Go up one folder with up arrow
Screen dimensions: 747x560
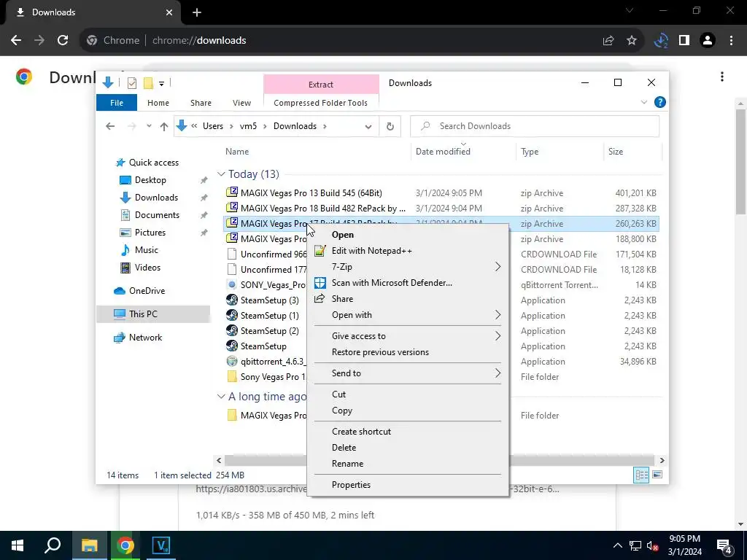(164, 126)
